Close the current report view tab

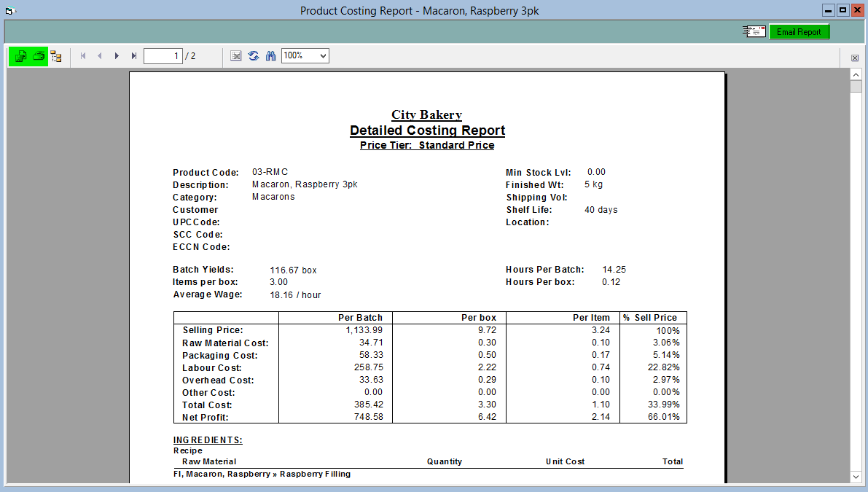coord(855,58)
